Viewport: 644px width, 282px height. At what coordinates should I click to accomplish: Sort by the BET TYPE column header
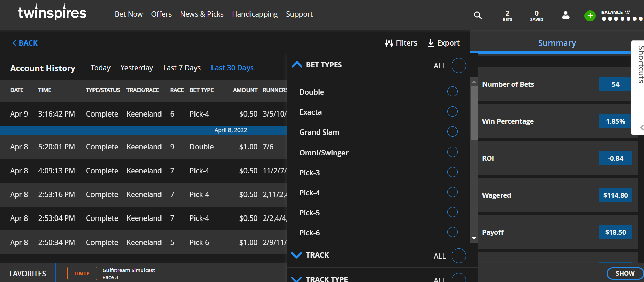[x=202, y=90]
